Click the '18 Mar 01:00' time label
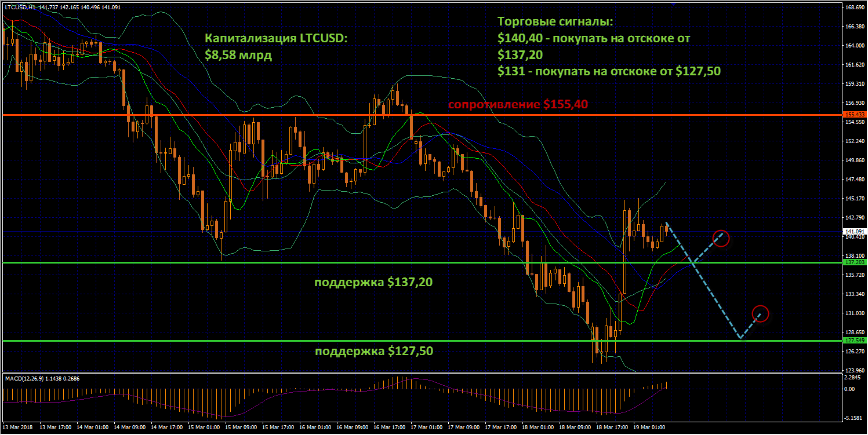The width and height of the screenshot is (868, 435). 537,427
